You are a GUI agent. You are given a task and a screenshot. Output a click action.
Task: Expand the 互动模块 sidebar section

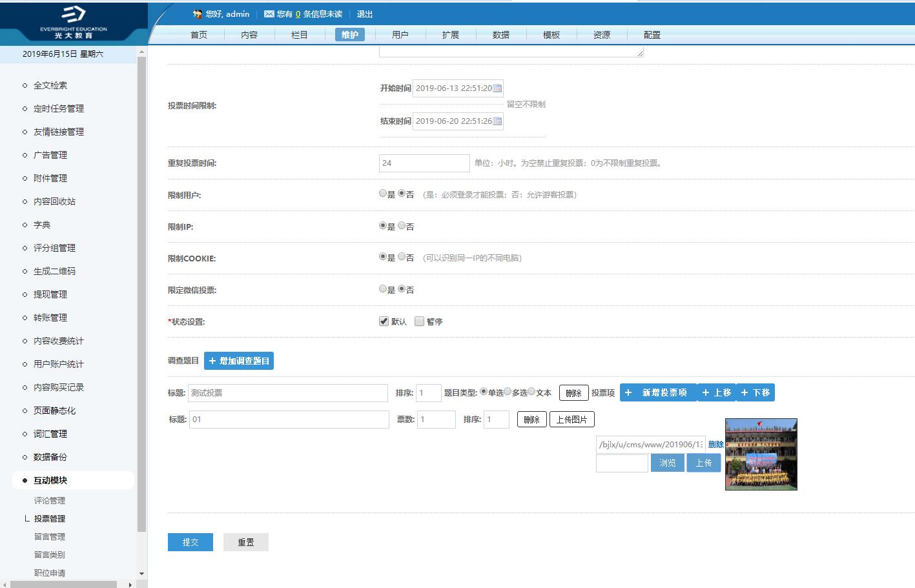[50, 480]
